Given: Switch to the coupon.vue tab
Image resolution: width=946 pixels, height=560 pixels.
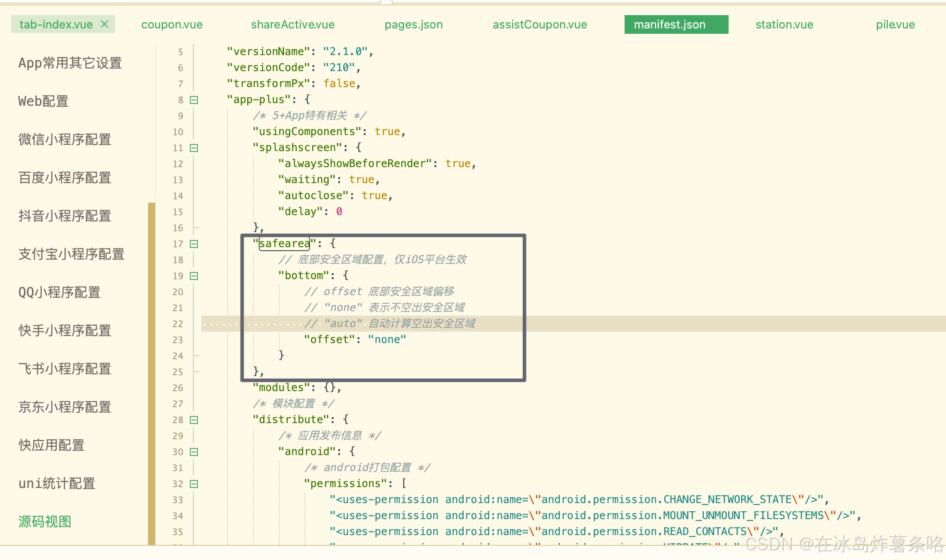Looking at the screenshot, I should [x=172, y=24].
